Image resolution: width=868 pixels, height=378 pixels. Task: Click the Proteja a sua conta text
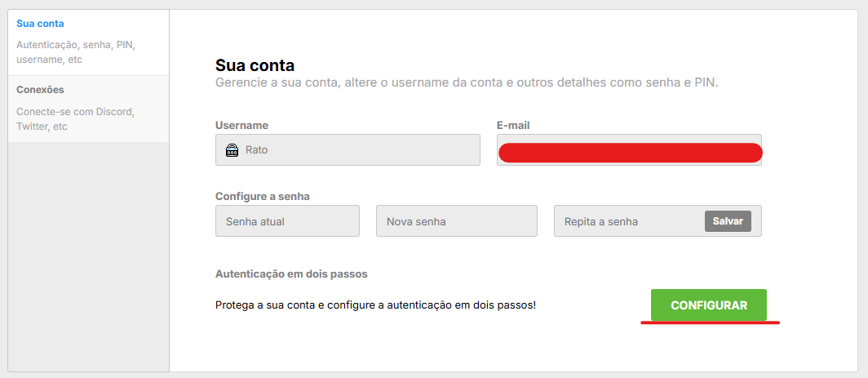[x=375, y=305]
